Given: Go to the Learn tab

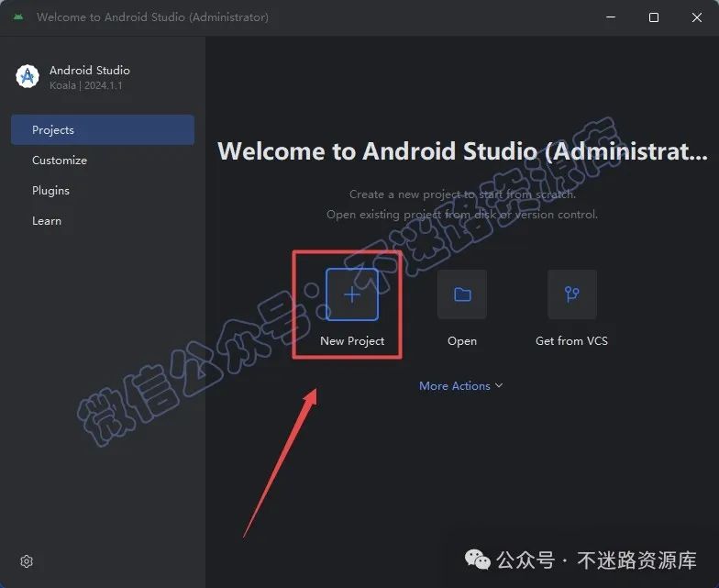Looking at the screenshot, I should 103,220.
